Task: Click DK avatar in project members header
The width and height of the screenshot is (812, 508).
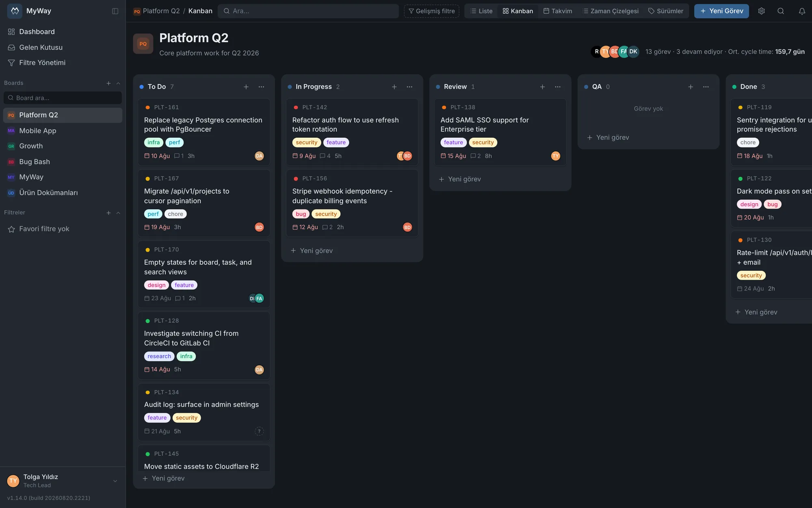Action: (x=633, y=52)
